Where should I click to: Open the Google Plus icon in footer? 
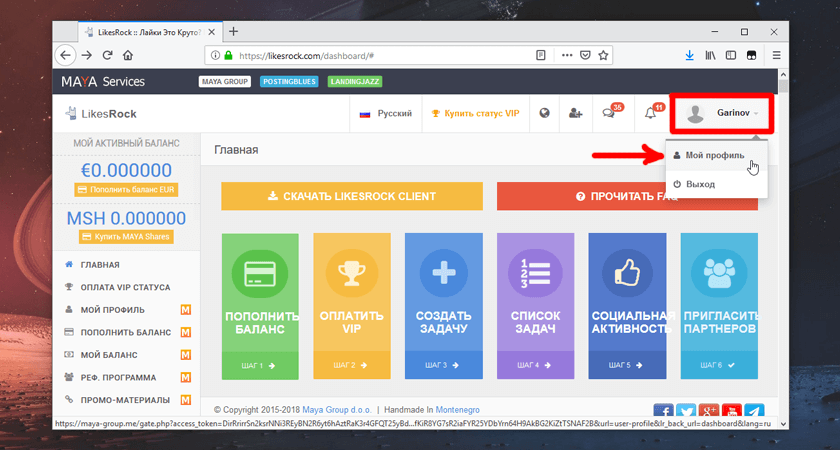point(709,411)
